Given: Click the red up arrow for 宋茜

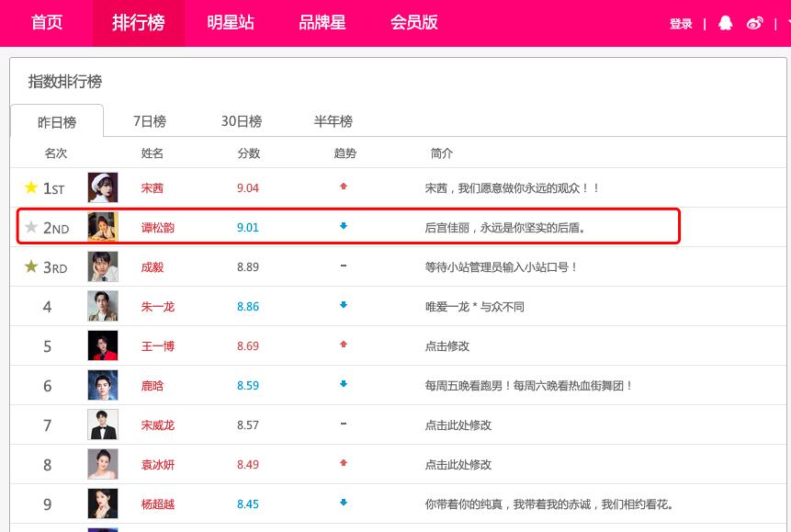Looking at the screenshot, I should click(x=344, y=187).
